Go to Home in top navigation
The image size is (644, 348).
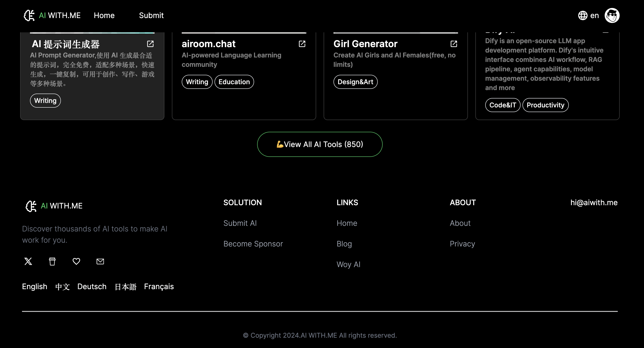pos(104,15)
